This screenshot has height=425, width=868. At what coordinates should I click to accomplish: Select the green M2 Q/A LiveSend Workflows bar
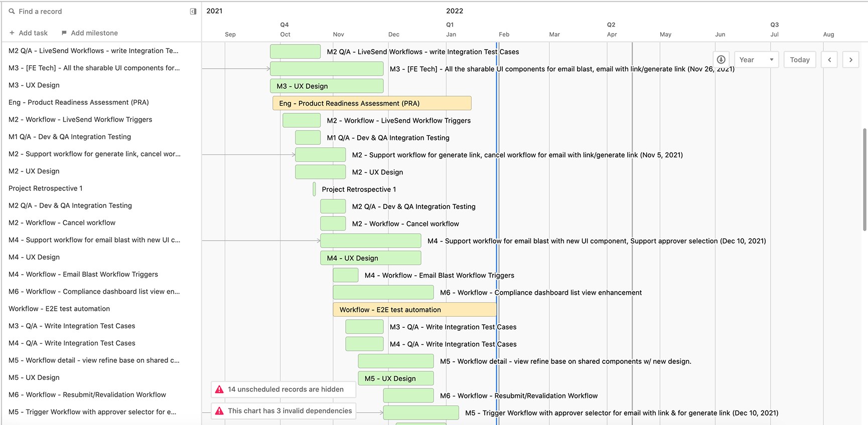[x=295, y=52]
